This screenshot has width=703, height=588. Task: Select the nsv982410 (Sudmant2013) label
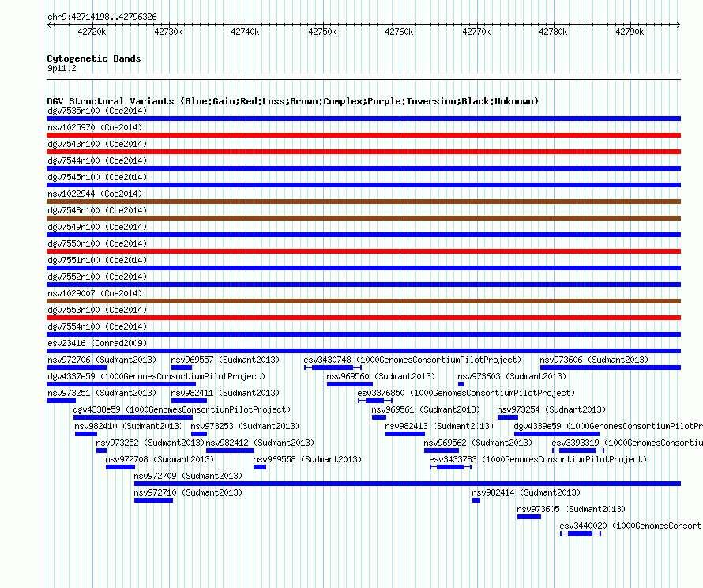coord(129,426)
